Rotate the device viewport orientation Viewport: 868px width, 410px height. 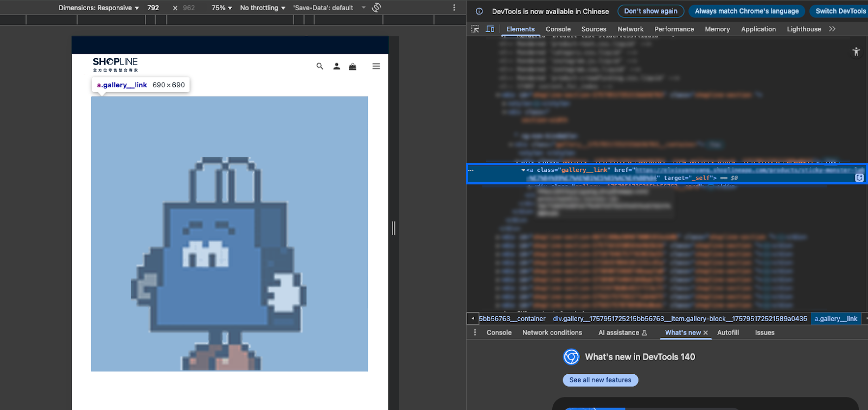pyautogui.click(x=376, y=8)
